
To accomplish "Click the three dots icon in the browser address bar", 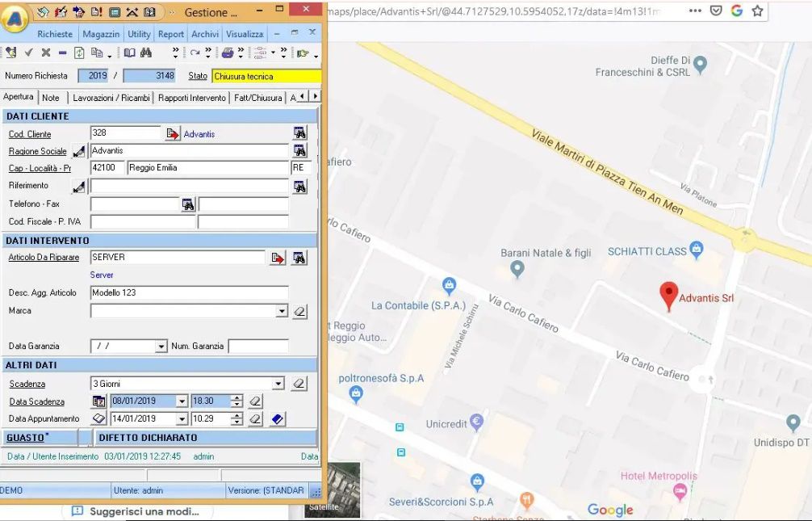I will point(695,11).
